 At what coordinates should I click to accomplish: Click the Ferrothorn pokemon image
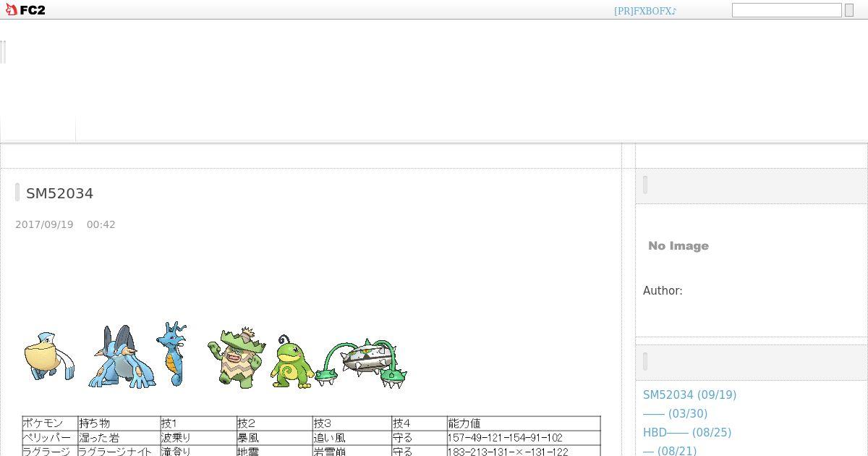[x=361, y=362]
